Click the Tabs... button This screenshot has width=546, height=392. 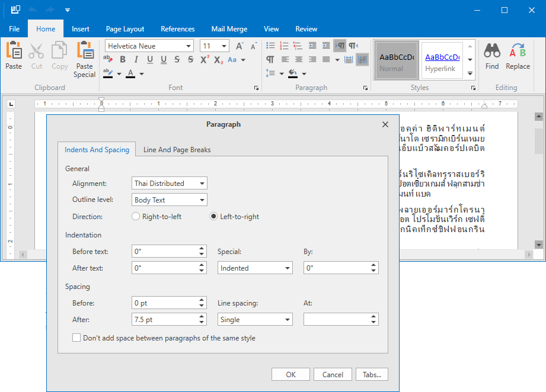tap(372, 374)
